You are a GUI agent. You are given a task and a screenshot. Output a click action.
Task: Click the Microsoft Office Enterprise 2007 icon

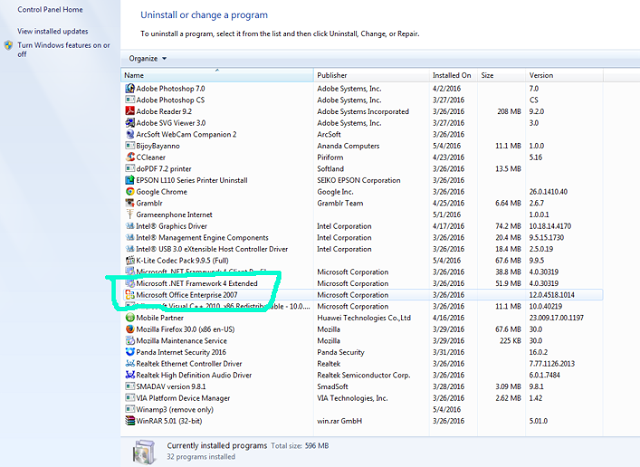pyautogui.click(x=130, y=295)
